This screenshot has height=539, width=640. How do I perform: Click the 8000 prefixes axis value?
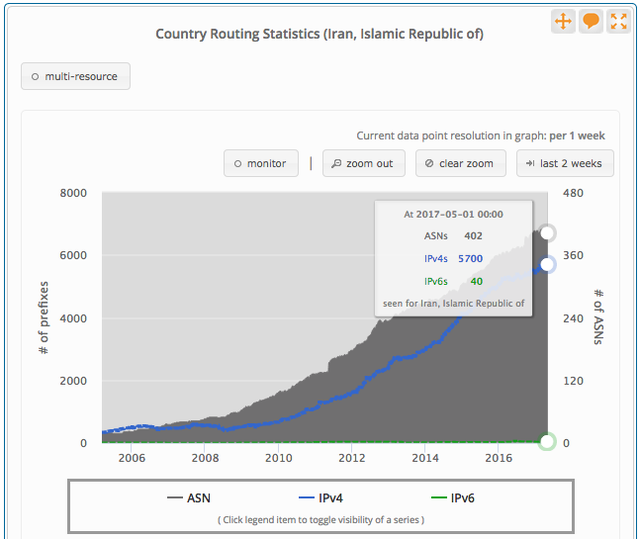[x=73, y=193]
